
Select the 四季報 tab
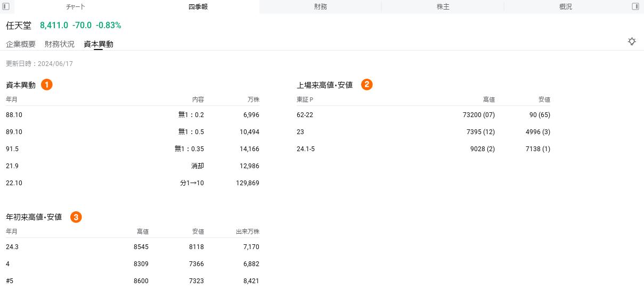point(198,7)
